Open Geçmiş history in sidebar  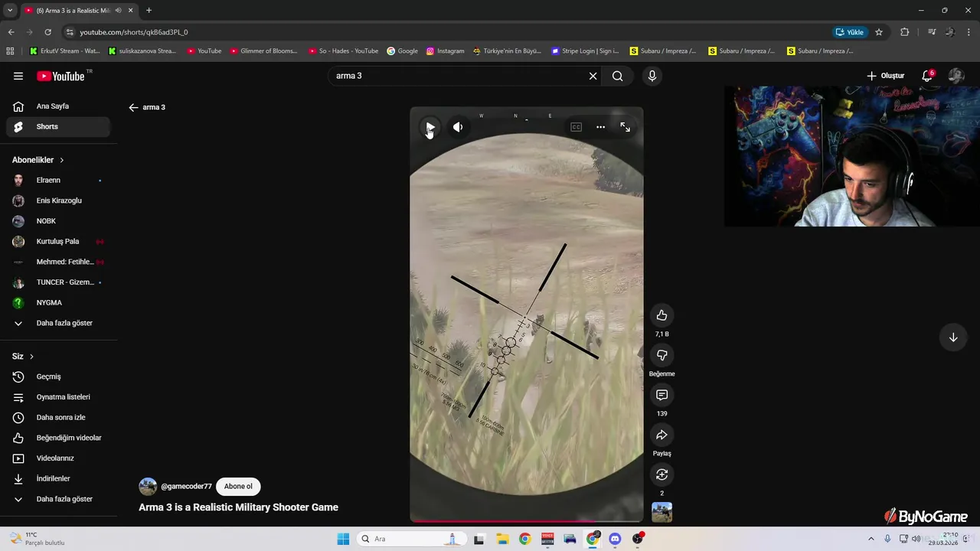[x=58, y=377]
